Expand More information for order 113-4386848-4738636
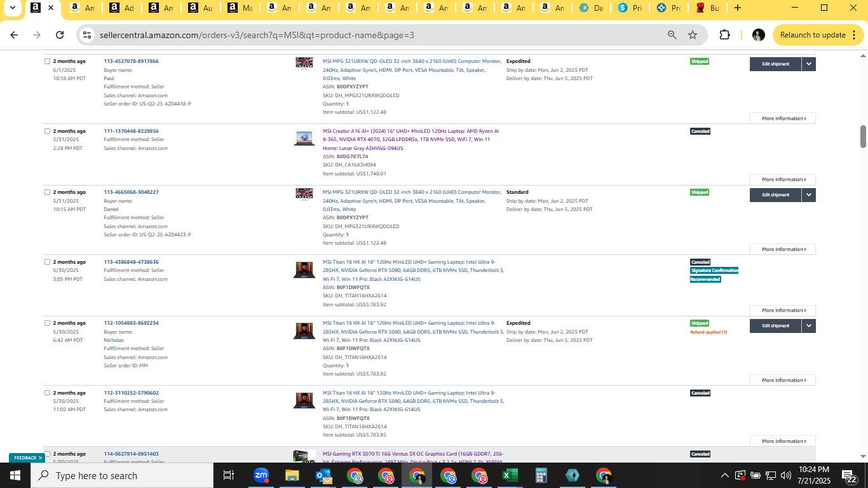868x488 pixels. pyautogui.click(x=783, y=310)
